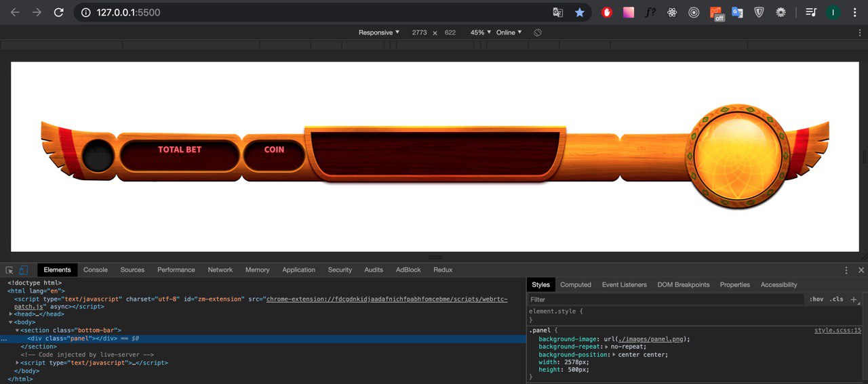Screen dimensions: 868x384
Task: Open the Accessibility sidebar tab
Action: (x=779, y=284)
